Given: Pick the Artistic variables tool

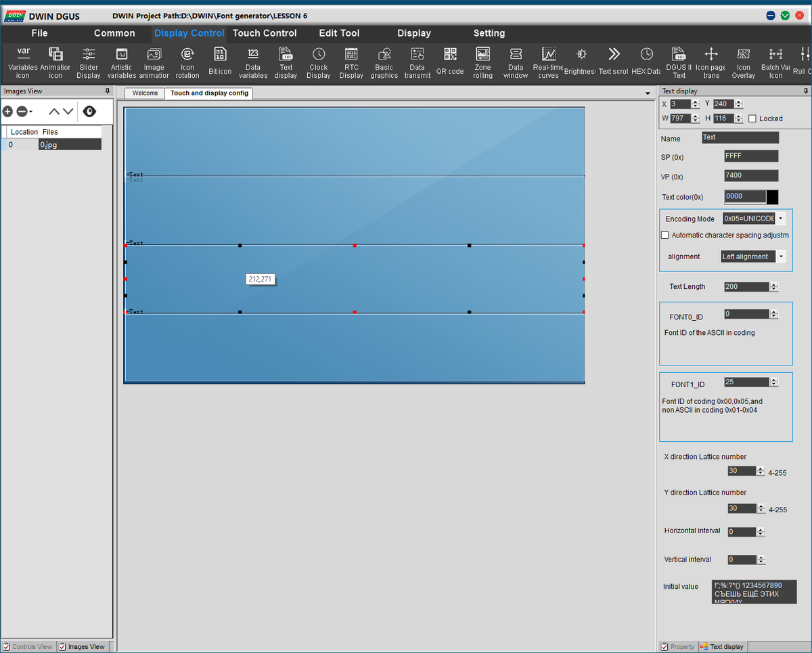Looking at the screenshot, I should (122, 62).
